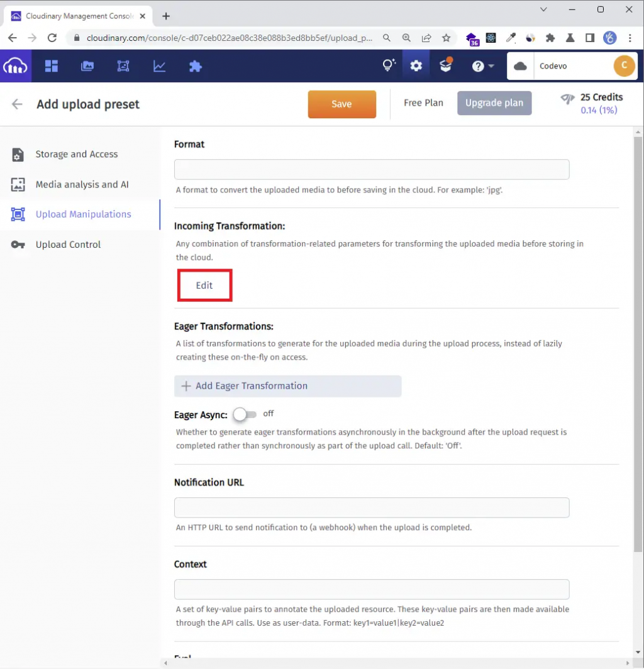Click the Cloudinary logo home icon
The width and height of the screenshot is (644, 669).
click(x=15, y=66)
